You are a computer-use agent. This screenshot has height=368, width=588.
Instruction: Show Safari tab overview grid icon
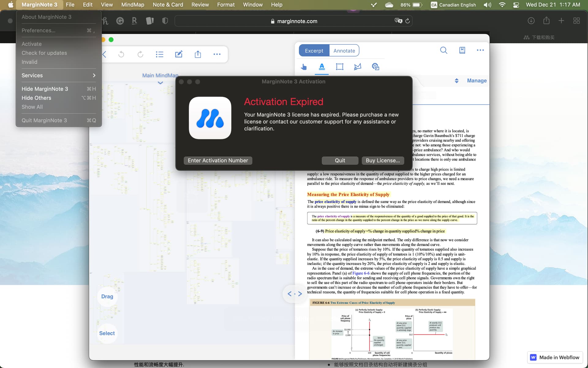coord(576,21)
